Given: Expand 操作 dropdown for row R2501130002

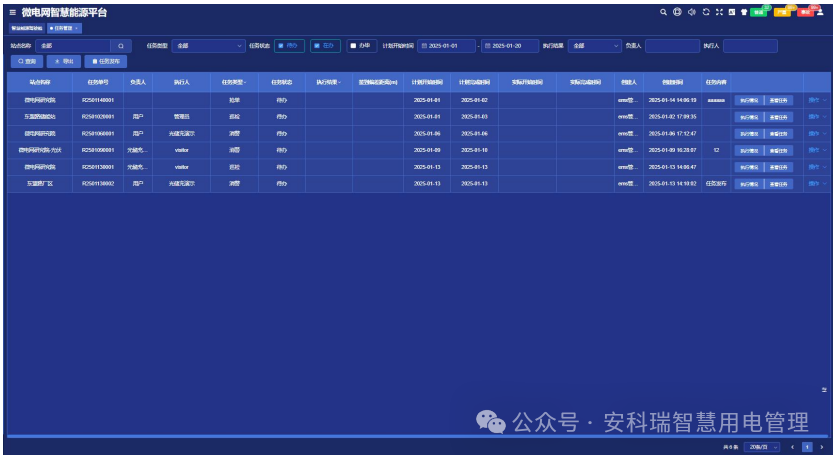Looking at the screenshot, I should [817, 183].
